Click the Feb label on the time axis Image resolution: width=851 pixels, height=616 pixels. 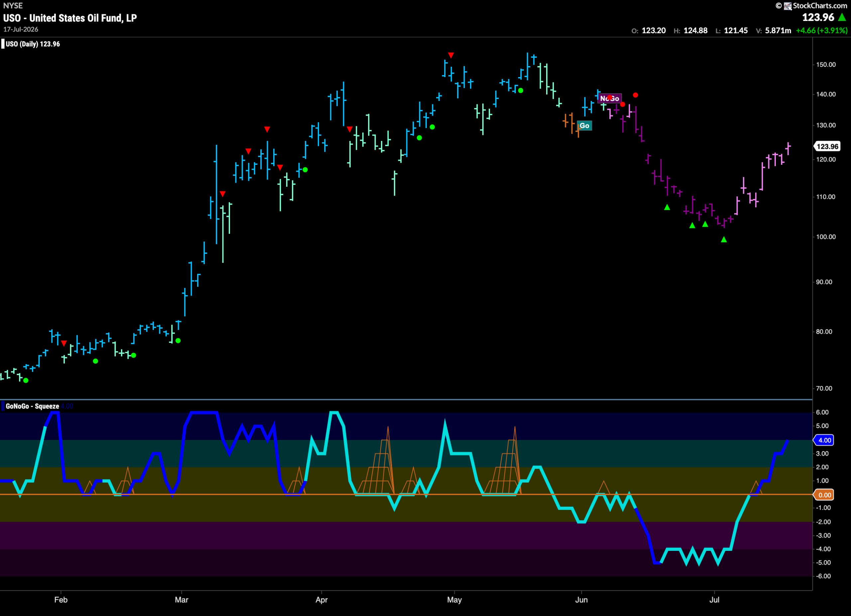pyautogui.click(x=61, y=599)
